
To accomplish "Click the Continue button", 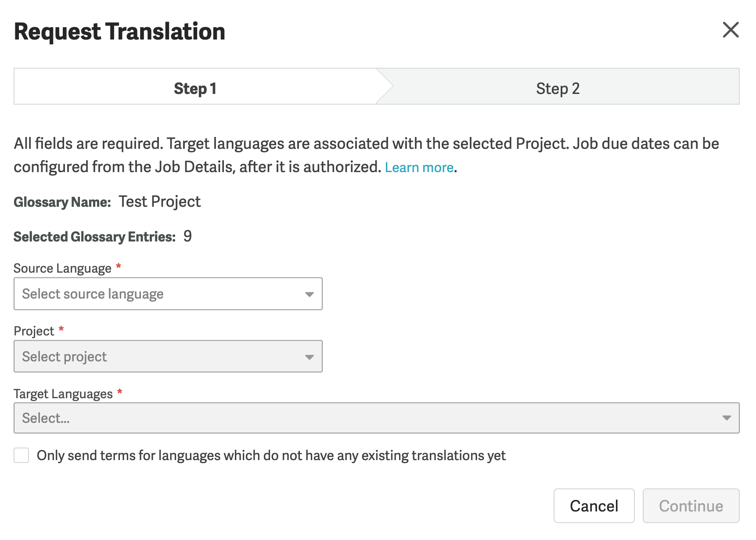I will [691, 506].
